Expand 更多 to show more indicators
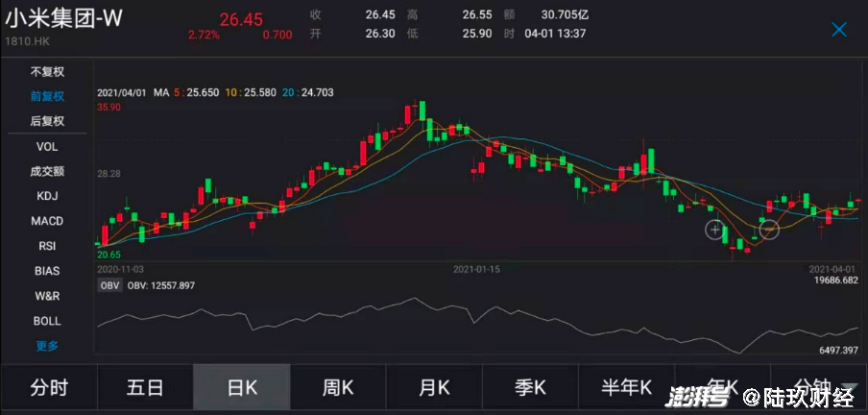 [47, 346]
